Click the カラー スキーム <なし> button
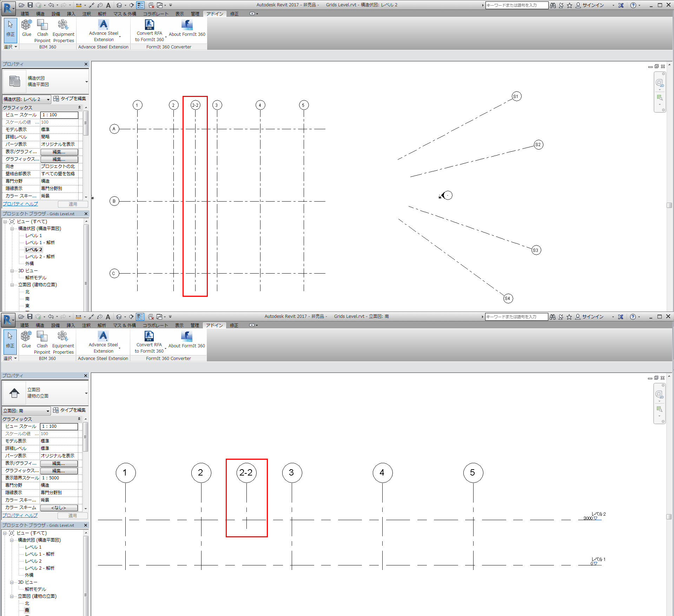Image resolution: width=674 pixels, height=616 pixels. point(59,508)
